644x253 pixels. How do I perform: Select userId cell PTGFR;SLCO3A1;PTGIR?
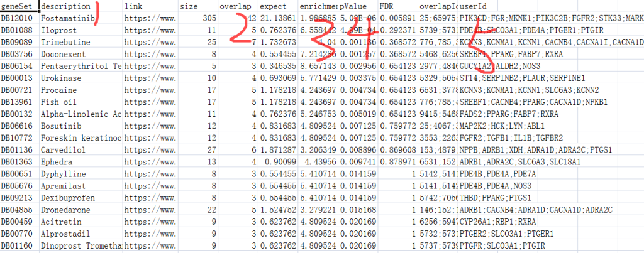[502, 246]
